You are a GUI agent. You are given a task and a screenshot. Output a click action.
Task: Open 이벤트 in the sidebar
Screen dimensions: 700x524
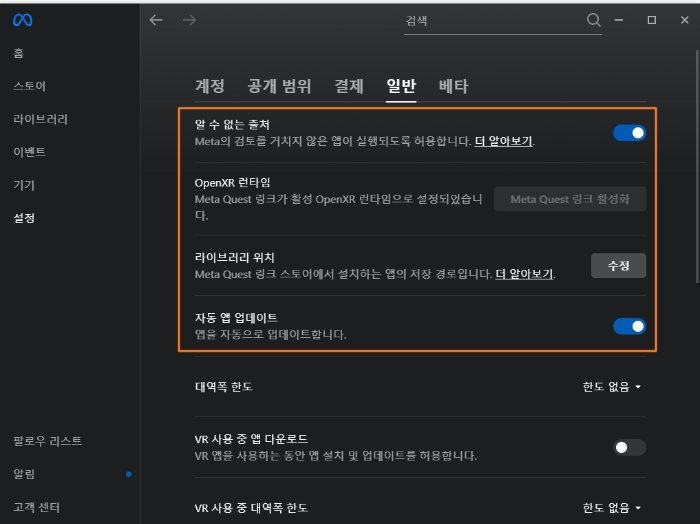click(x=29, y=152)
